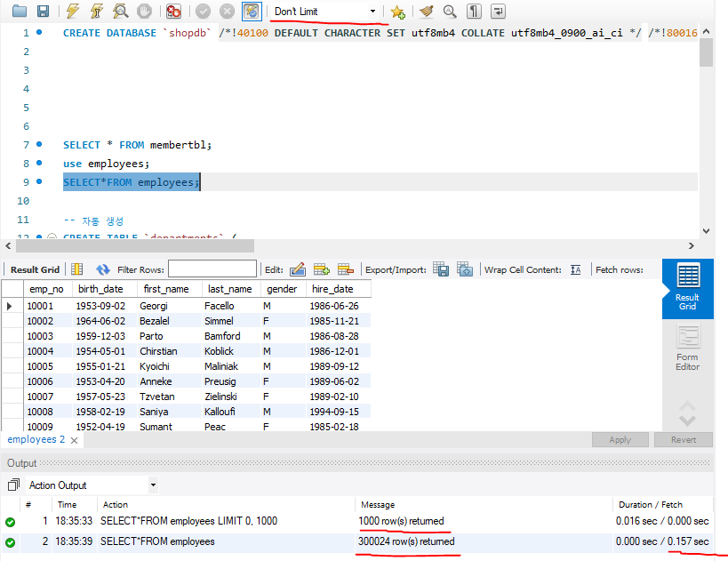
Task: Refresh the result grid data
Action: pyautogui.click(x=102, y=269)
